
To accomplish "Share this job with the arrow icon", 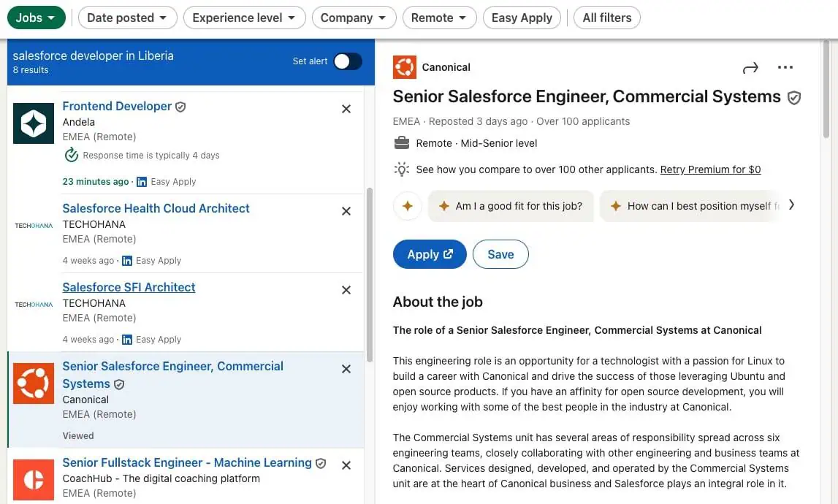I will [x=750, y=68].
